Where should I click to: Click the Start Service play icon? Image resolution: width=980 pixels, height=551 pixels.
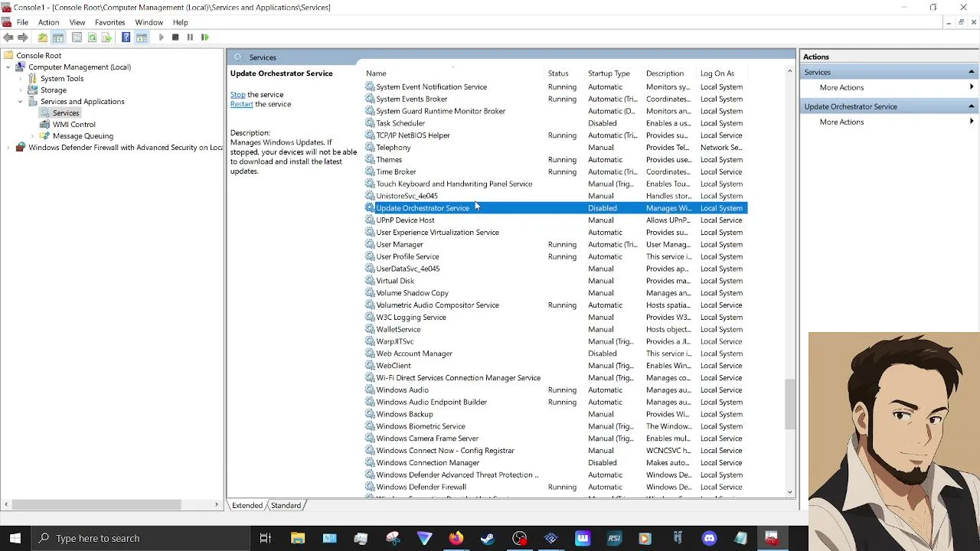click(161, 37)
